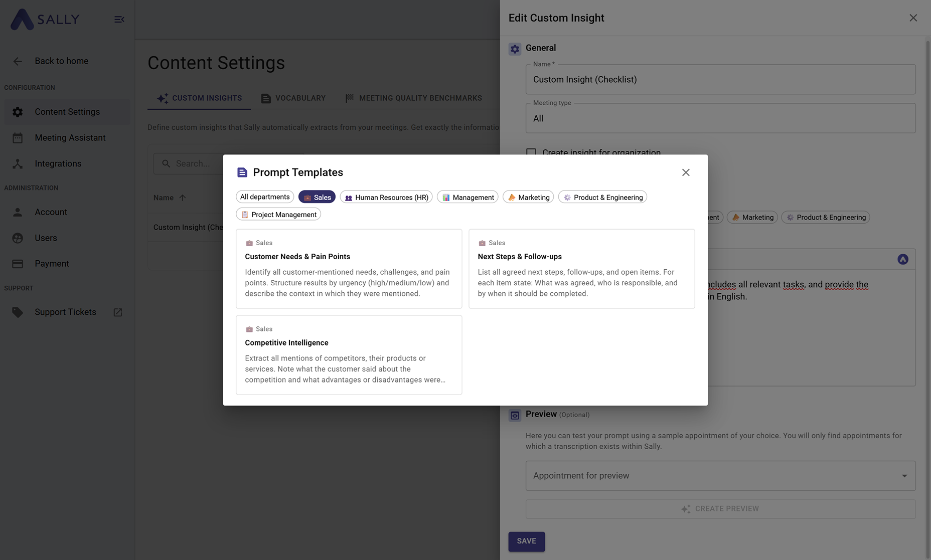The image size is (931, 560).
Task: Select the Human Resources (HR) filter chip
Action: click(386, 197)
